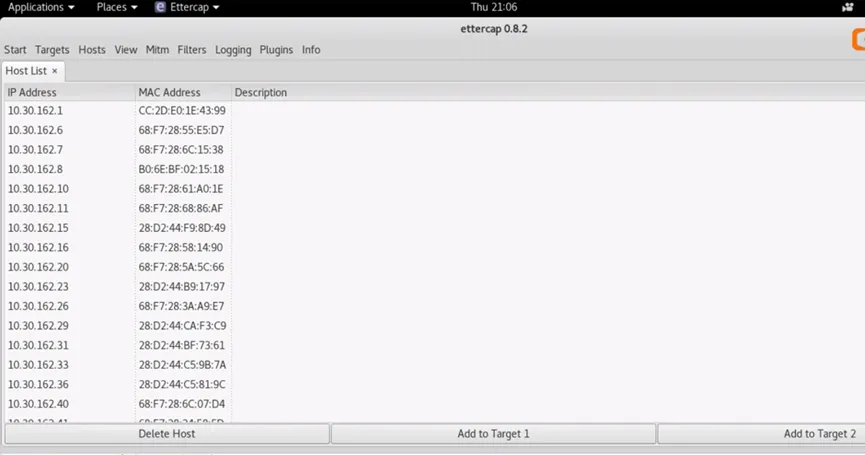Select host 10.30.162.6
The height and width of the screenshot is (455, 865).
(35, 130)
